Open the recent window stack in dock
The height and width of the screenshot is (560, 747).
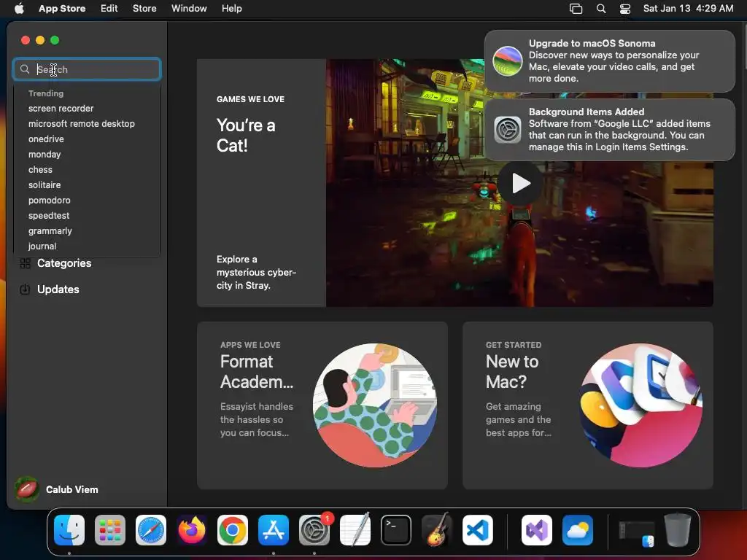click(x=636, y=532)
